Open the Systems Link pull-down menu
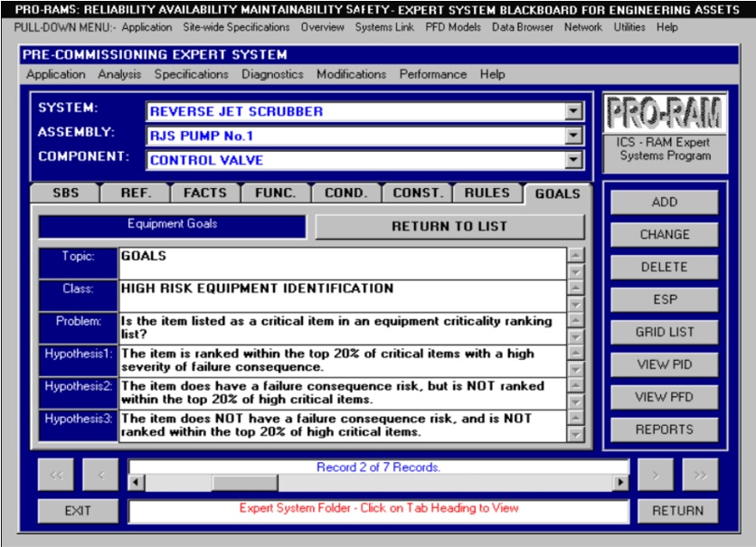756x547 pixels. click(x=384, y=27)
